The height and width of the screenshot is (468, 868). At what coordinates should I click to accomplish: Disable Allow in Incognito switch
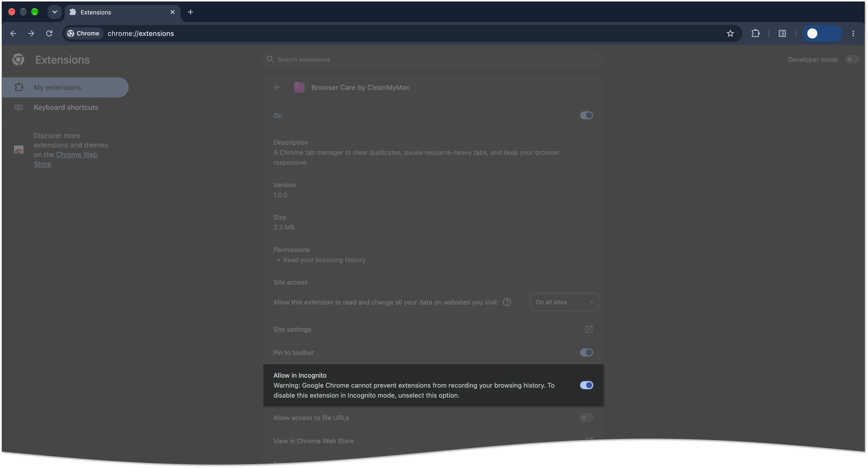pos(586,385)
